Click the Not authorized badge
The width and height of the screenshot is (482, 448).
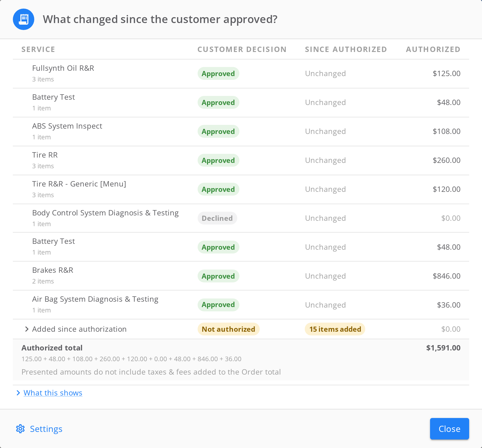[x=228, y=329]
